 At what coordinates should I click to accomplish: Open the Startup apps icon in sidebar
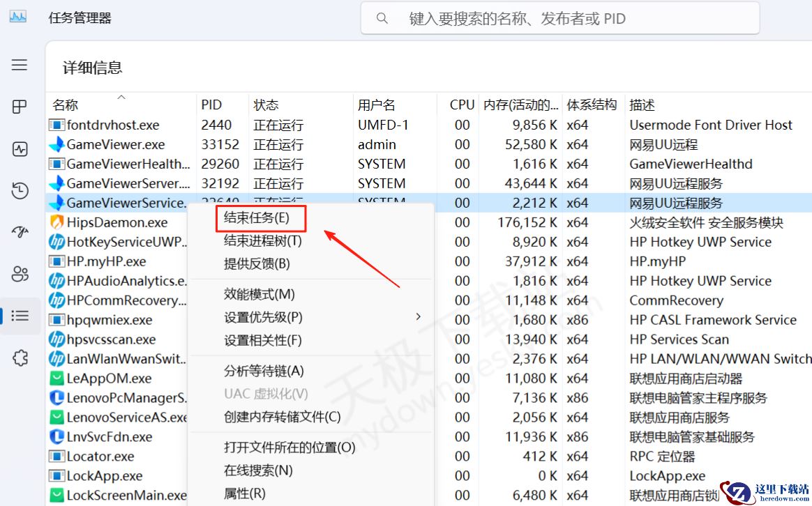[20, 232]
